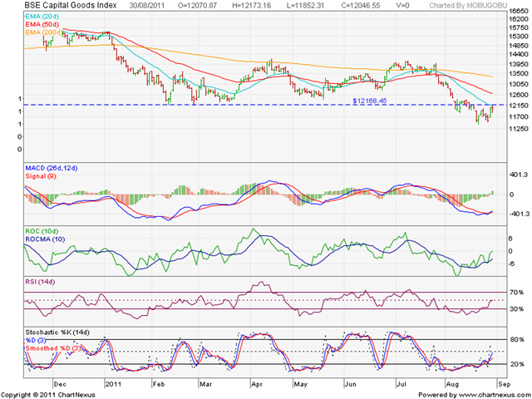Select the 'RSI (14d)' indicator label

(40, 282)
